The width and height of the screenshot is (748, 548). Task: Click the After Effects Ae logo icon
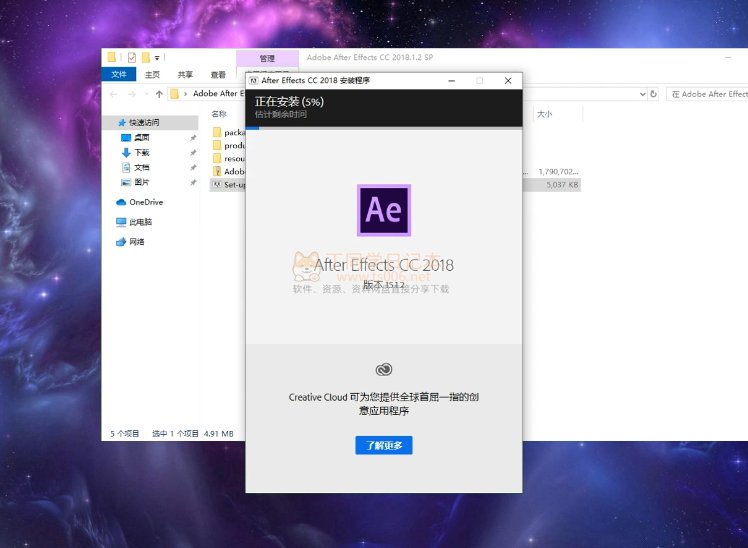[x=384, y=210]
